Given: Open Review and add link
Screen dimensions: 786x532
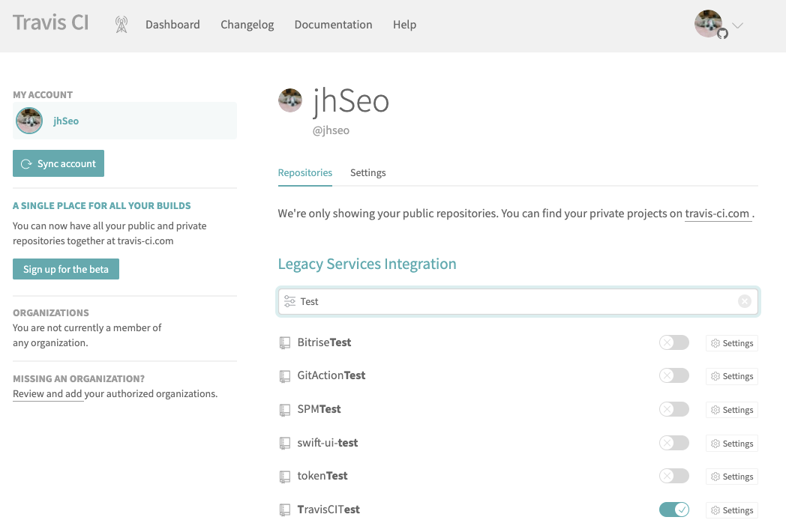Looking at the screenshot, I should tap(47, 393).
